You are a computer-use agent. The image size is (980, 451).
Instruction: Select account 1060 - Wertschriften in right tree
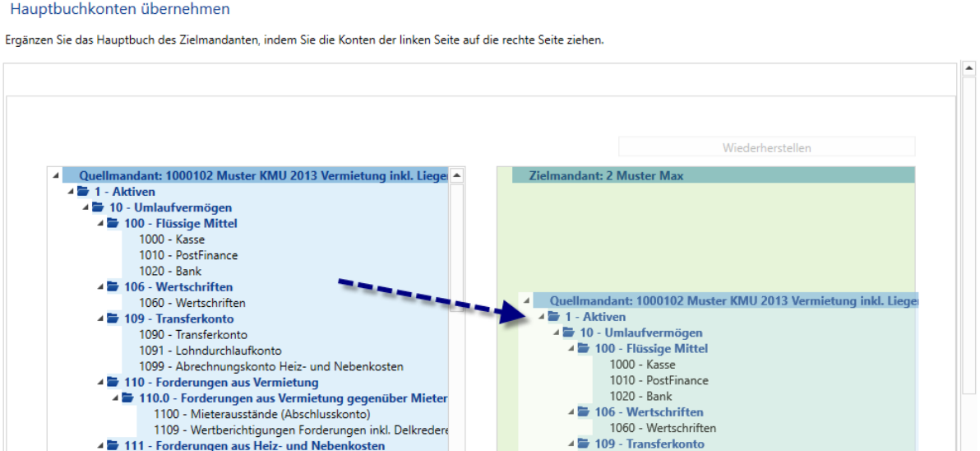click(663, 428)
